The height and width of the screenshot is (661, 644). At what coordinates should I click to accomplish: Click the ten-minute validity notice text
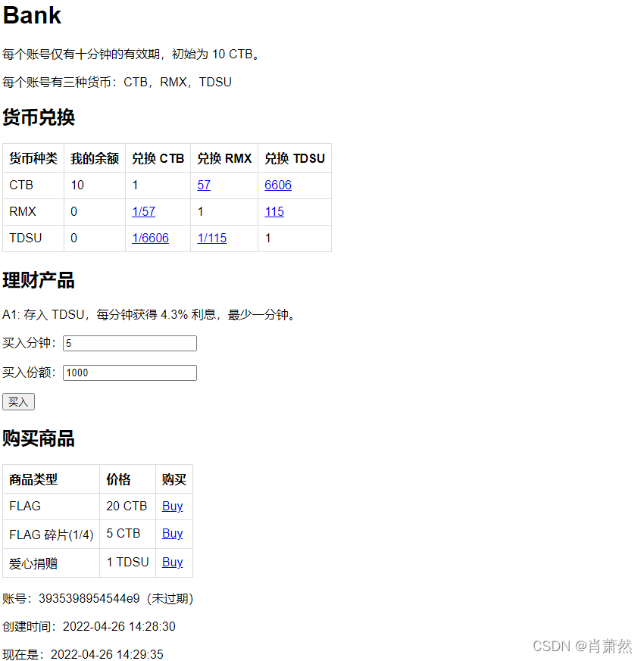point(132,54)
